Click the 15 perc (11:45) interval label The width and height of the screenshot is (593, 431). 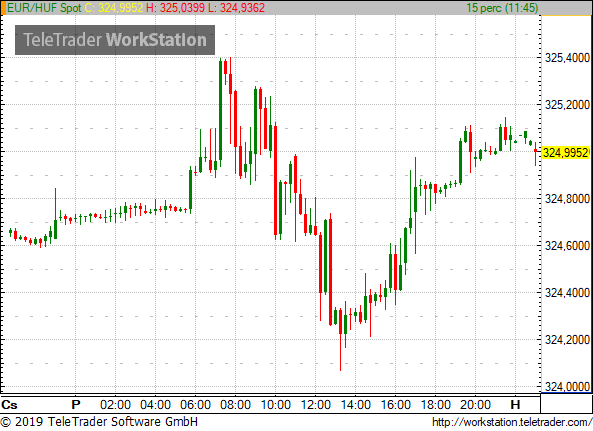(502, 8)
